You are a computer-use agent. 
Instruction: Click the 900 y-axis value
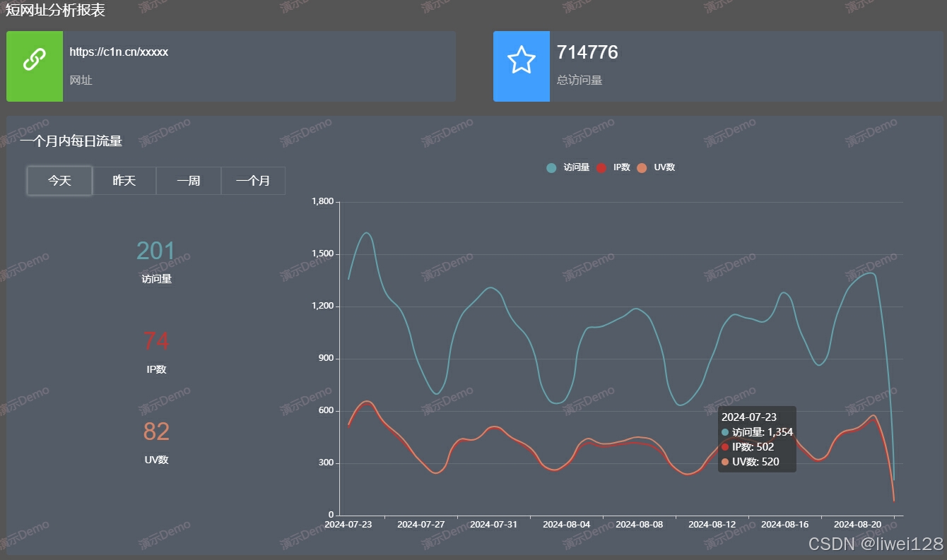[x=327, y=359]
